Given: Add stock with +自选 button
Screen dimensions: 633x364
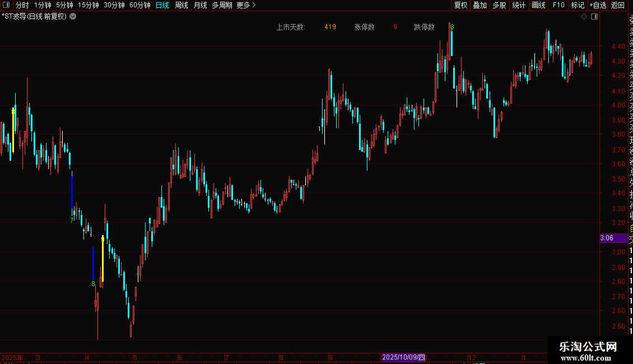Looking at the screenshot, I should pyautogui.click(x=598, y=5).
